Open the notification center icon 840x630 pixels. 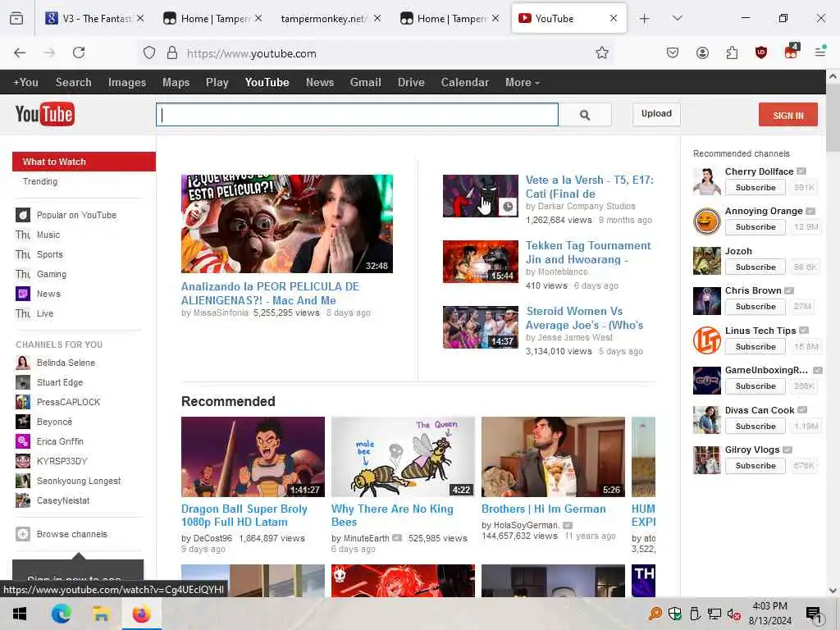(x=813, y=614)
